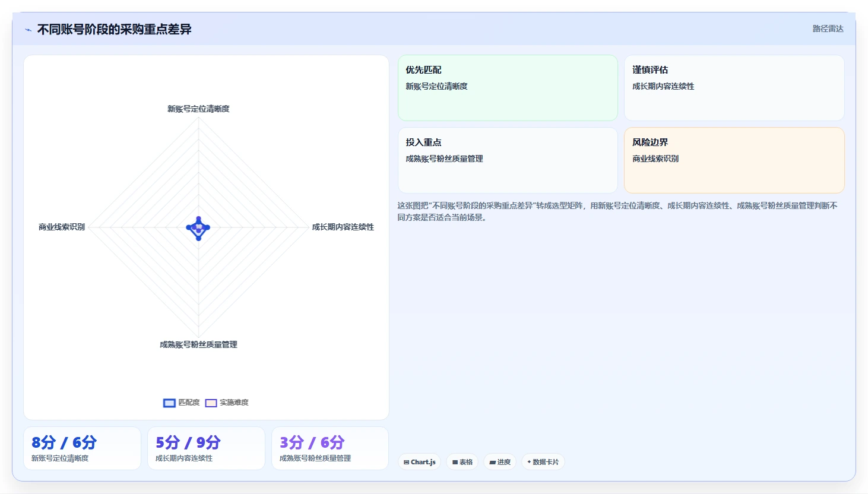The image size is (868, 494).
Task: Click 成长期内容连续性 text in 谨慎评估 card
Action: [x=663, y=86]
